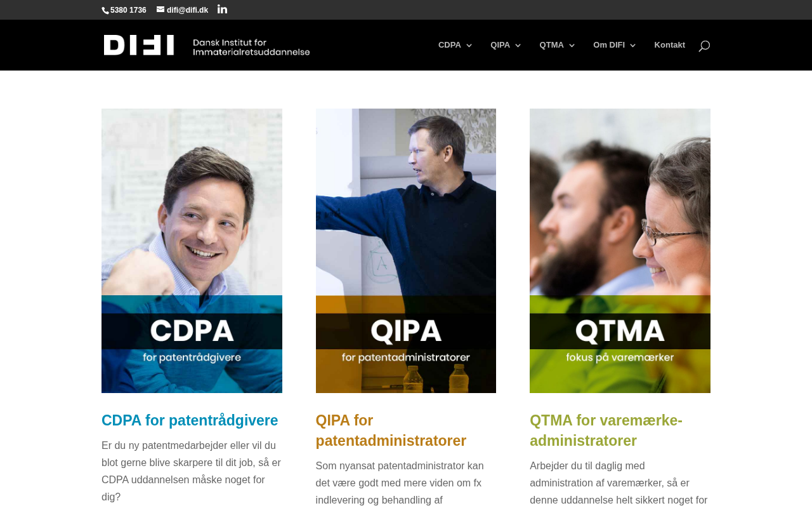Click the QTMA course image
The width and height of the screenshot is (812, 508).
click(620, 251)
